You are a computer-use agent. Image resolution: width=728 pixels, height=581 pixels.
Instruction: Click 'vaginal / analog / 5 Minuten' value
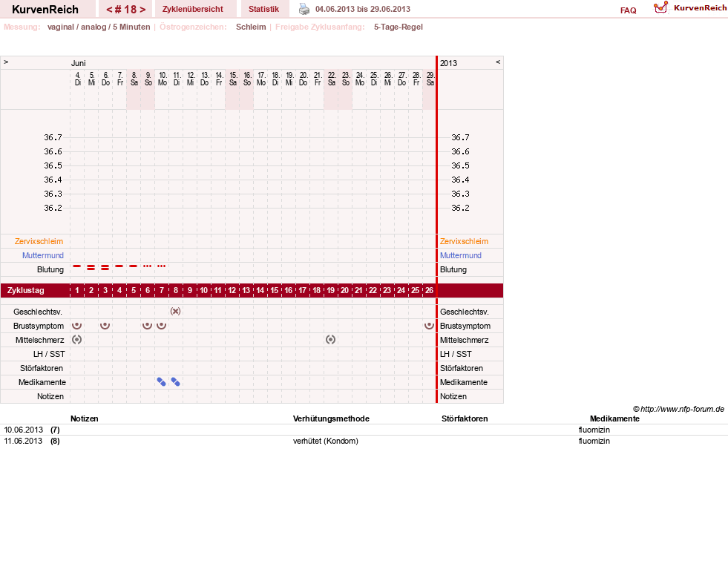click(x=99, y=27)
